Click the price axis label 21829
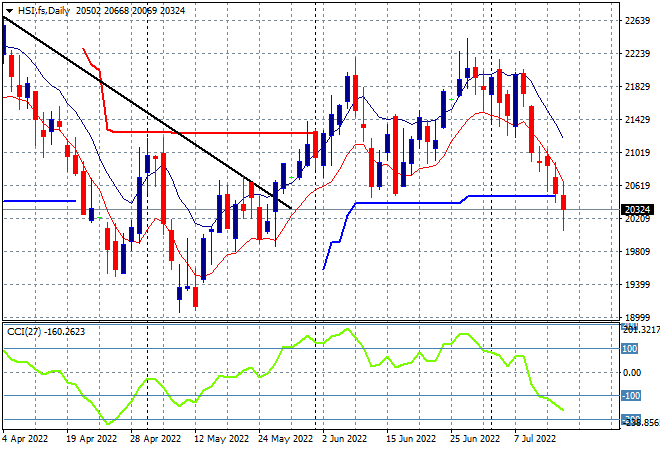 coord(637,87)
